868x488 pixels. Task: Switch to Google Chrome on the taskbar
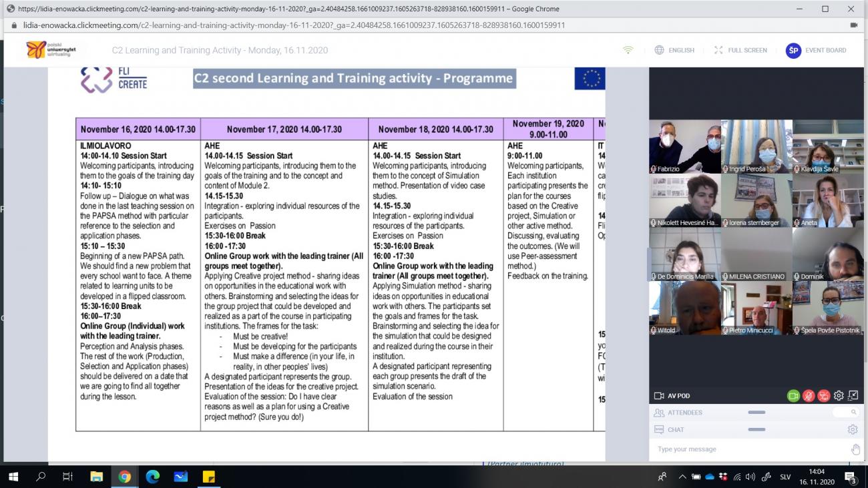pos(125,477)
